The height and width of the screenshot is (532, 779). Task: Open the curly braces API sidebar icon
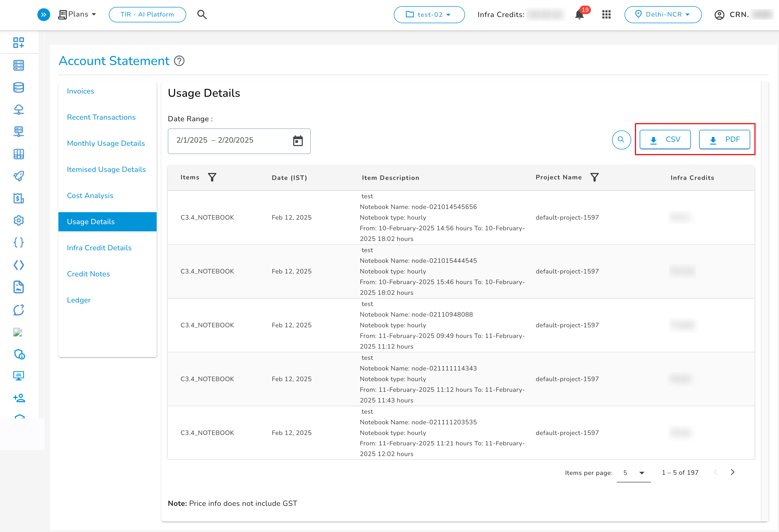pos(19,242)
